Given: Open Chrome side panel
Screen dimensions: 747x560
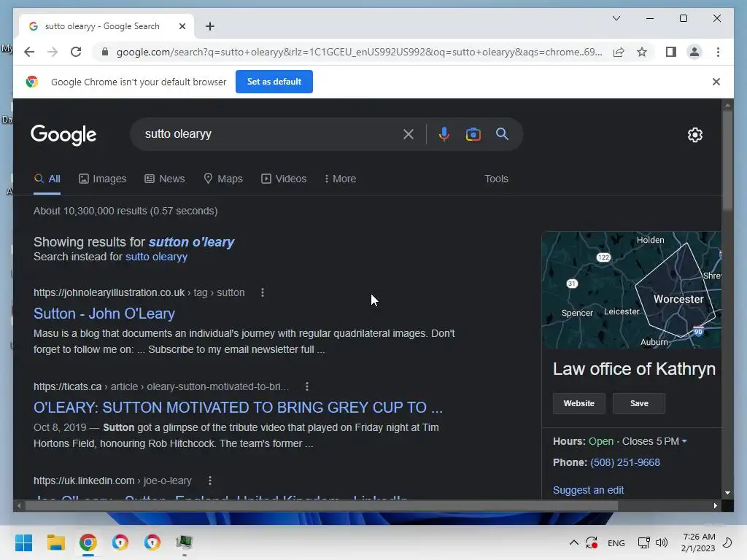Looking at the screenshot, I should click(x=671, y=52).
